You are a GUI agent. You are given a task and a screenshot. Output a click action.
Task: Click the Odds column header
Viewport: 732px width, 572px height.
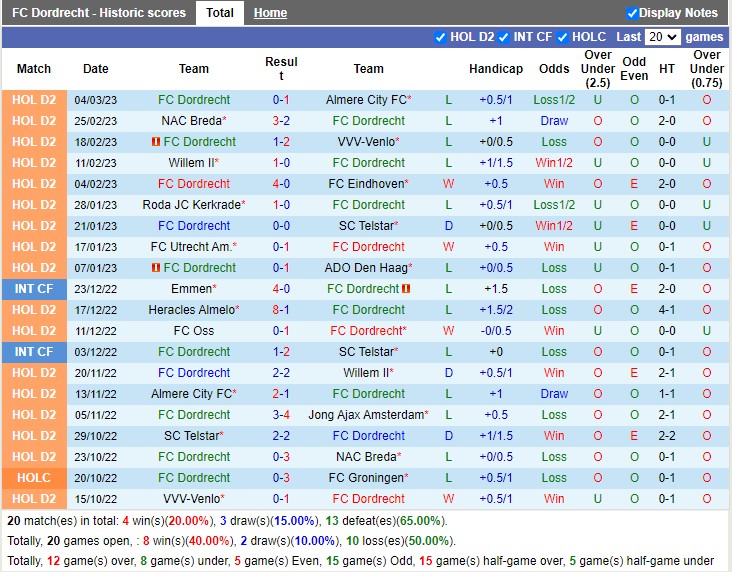pyautogui.click(x=554, y=69)
